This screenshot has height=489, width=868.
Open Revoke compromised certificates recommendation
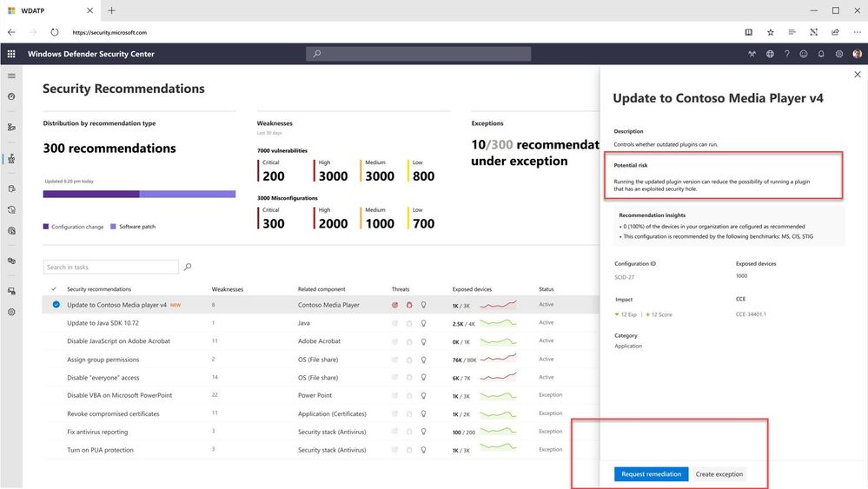tap(113, 413)
